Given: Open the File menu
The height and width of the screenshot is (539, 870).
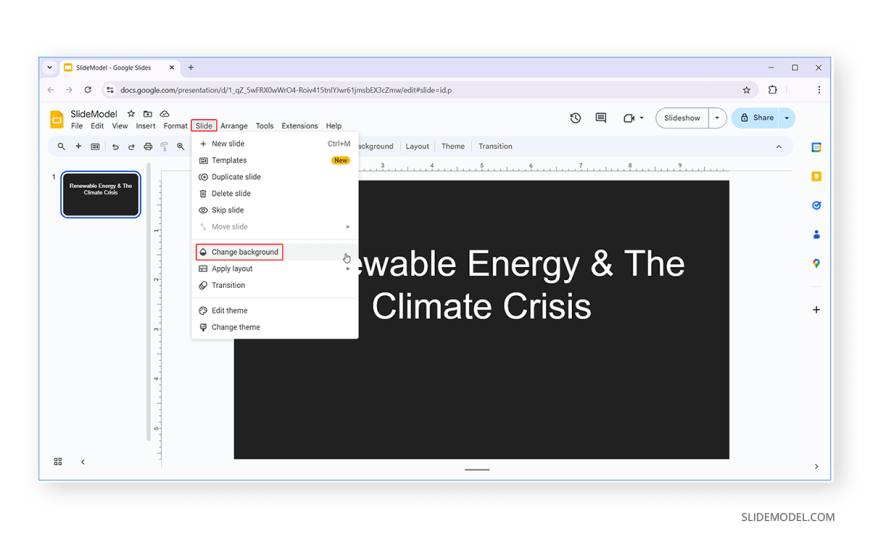Looking at the screenshot, I should click(x=77, y=126).
